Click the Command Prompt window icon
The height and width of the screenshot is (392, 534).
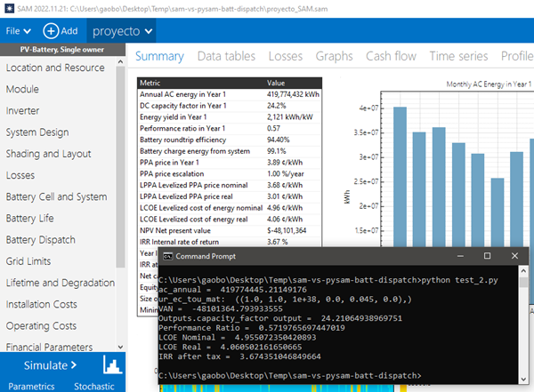click(x=166, y=257)
